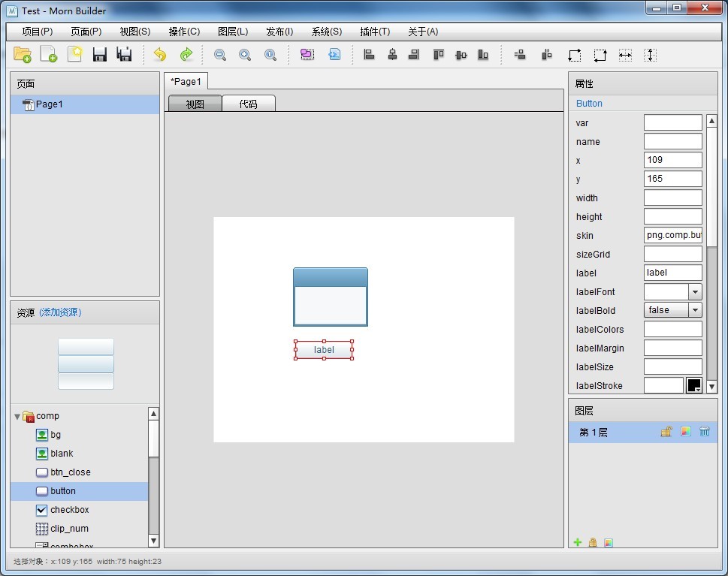
Task: Collapse the comp folder in resources tree
Action: [17, 416]
